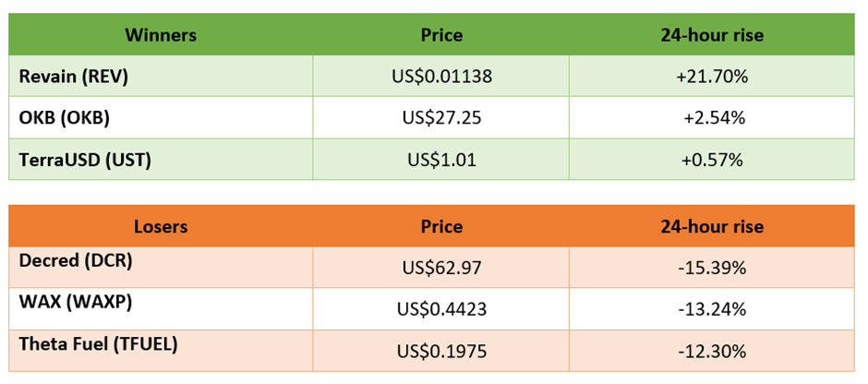Select the US$0.4423 price cell
The image size is (868, 384).
tap(440, 308)
